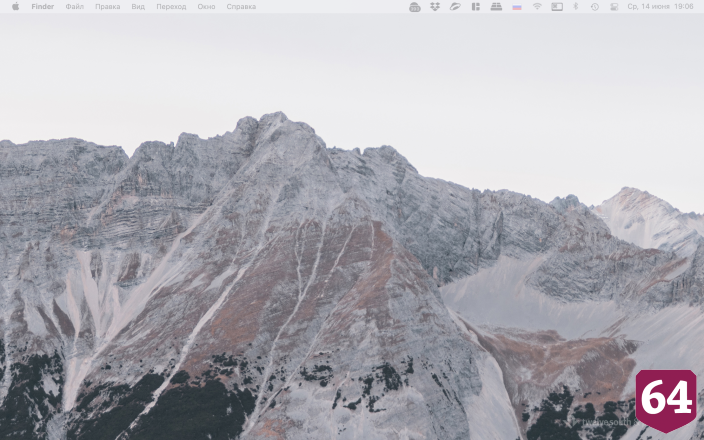Viewport: 704px width, 440px height.
Task: Open the Finder application menu
Action: [x=43, y=6]
